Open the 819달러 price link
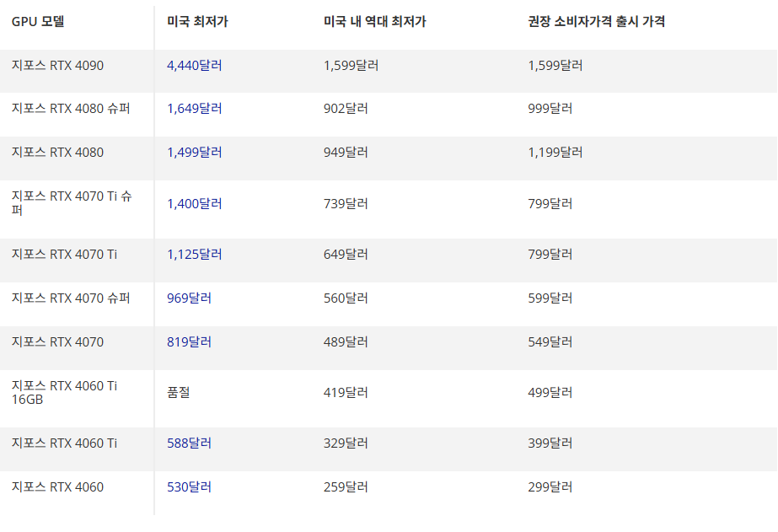Screen dimensions: 778x532 (x=189, y=341)
